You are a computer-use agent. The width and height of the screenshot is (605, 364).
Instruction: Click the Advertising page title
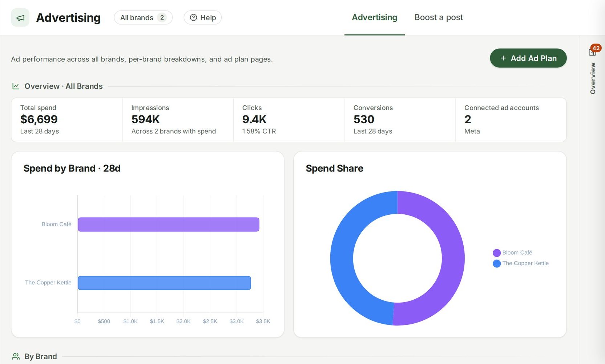coord(68,17)
